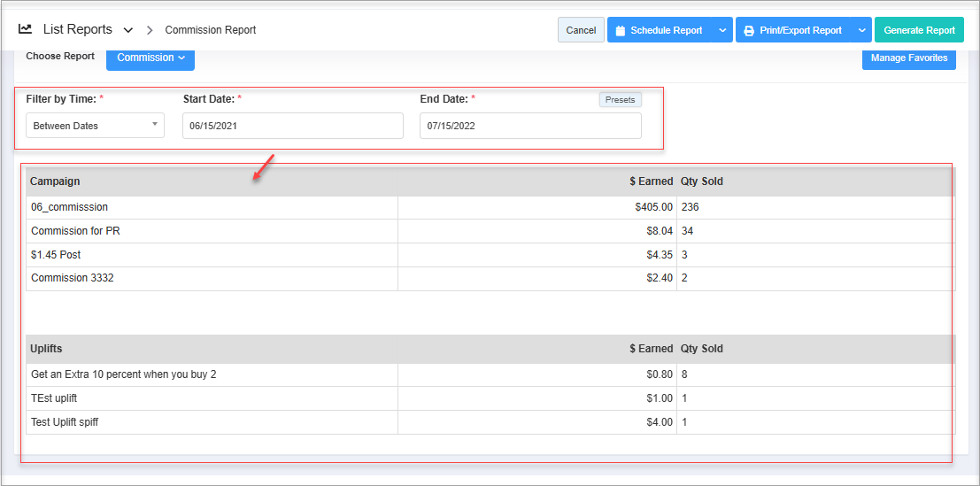Click the Uplifts column header
This screenshot has width=980, height=486.
46,349
